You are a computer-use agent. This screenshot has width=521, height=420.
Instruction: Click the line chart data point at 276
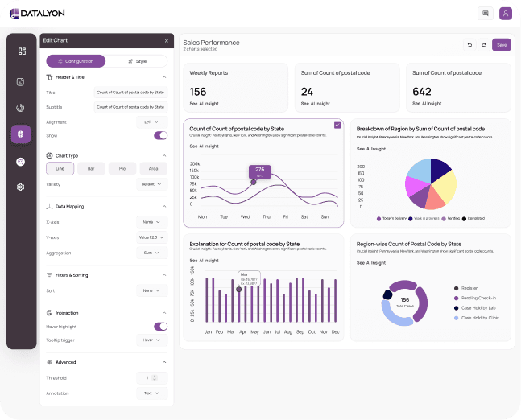pos(254,182)
